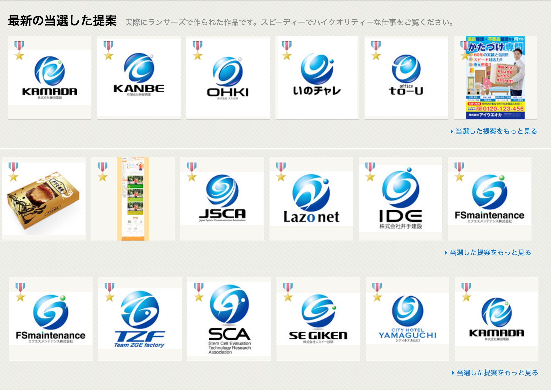Click the medal icon on Lazo net thumbnail
This screenshot has height=392, width=551.
[x=281, y=172]
